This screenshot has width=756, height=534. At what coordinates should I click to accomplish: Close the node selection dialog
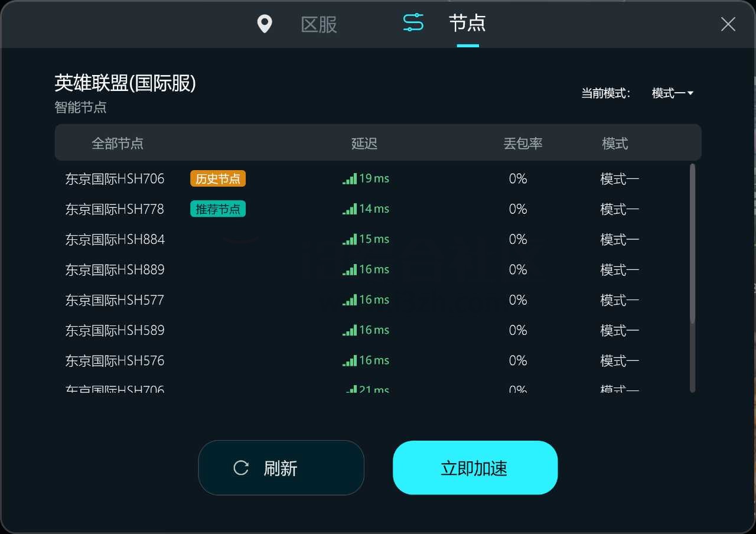tap(728, 24)
